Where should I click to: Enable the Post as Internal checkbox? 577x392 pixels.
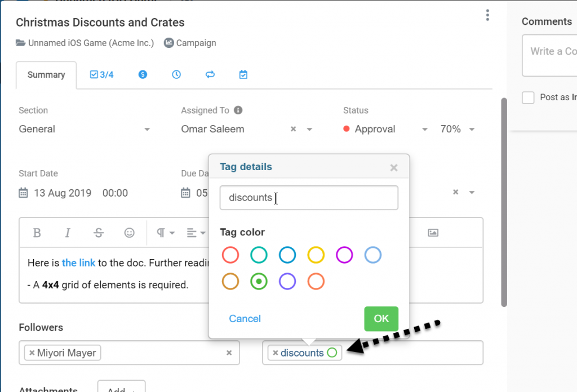[x=528, y=97]
